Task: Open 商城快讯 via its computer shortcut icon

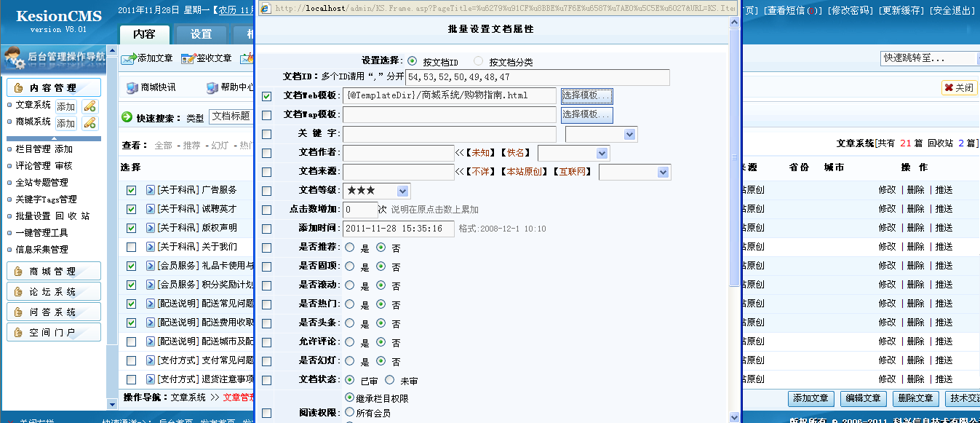Action: pyautogui.click(x=131, y=88)
